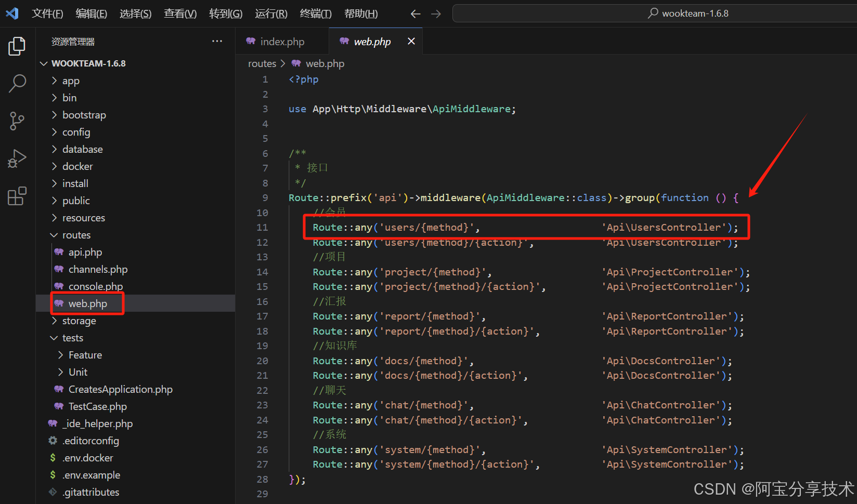Image resolution: width=857 pixels, height=504 pixels.
Task: Click the dollar icon beside .env.docker
Action: click(x=53, y=458)
